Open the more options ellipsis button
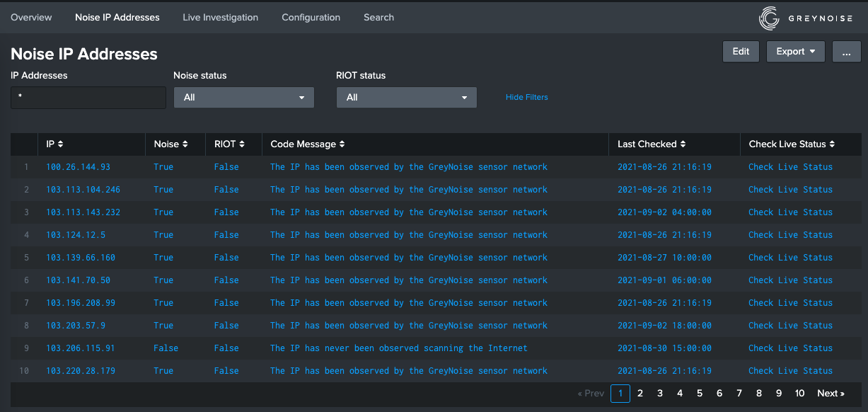 point(846,51)
